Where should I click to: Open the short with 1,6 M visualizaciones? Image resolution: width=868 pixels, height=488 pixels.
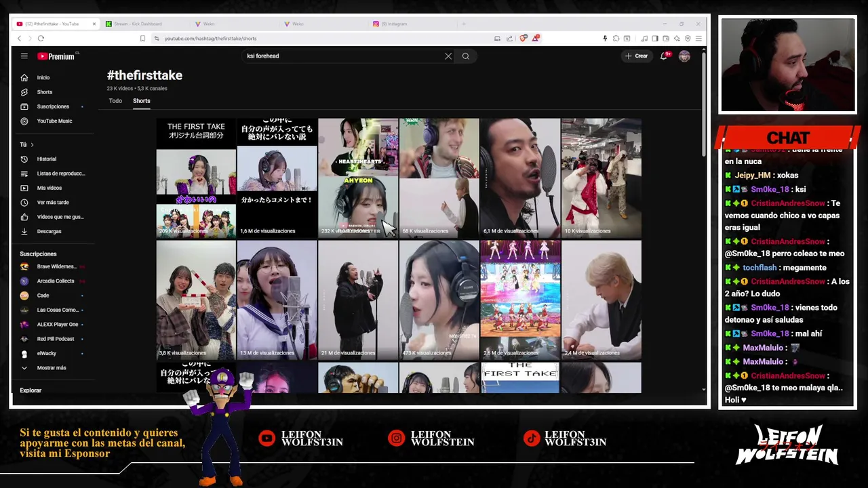pyautogui.click(x=277, y=178)
